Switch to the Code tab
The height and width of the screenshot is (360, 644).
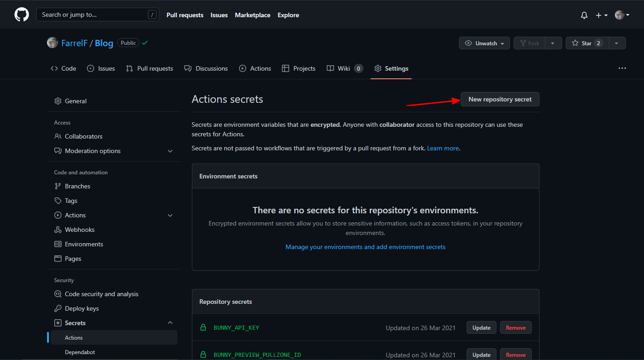point(63,68)
